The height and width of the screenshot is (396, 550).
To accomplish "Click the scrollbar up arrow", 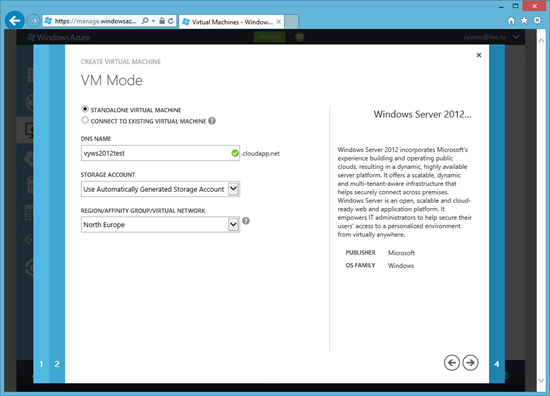I will [x=541, y=40].
